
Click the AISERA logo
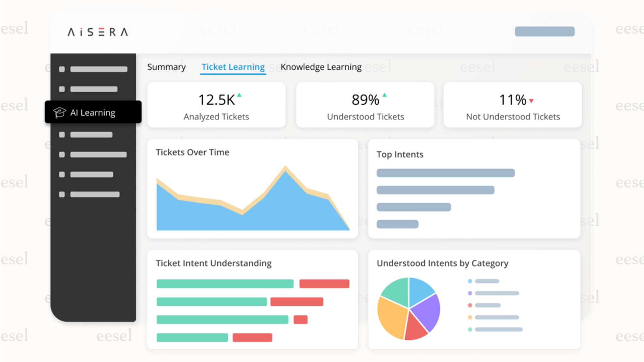click(x=98, y=32)
